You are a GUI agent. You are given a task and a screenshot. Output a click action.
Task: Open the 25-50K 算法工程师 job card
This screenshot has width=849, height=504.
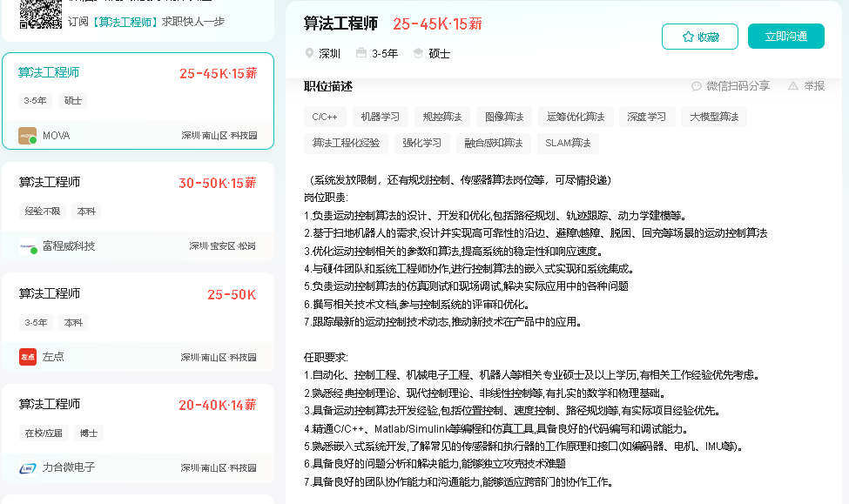(138, 323)
